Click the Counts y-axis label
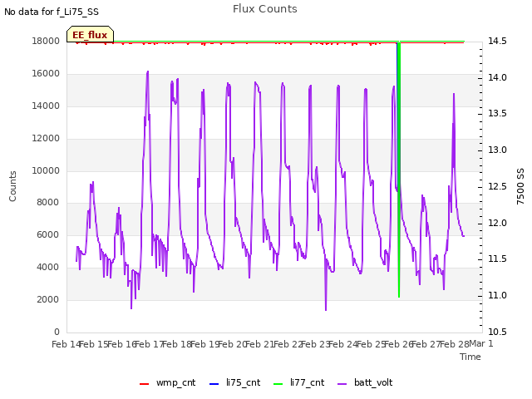532x399 pixels. coord(12,186)
